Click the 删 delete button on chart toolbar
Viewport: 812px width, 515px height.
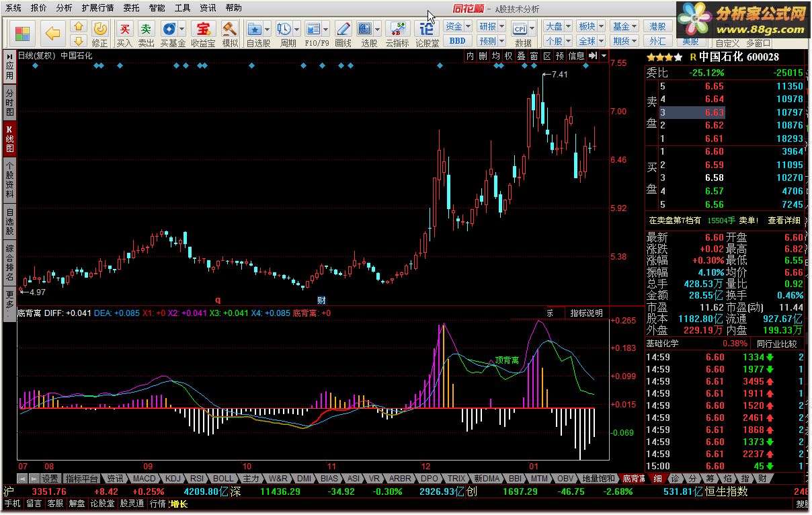[483, 56]
